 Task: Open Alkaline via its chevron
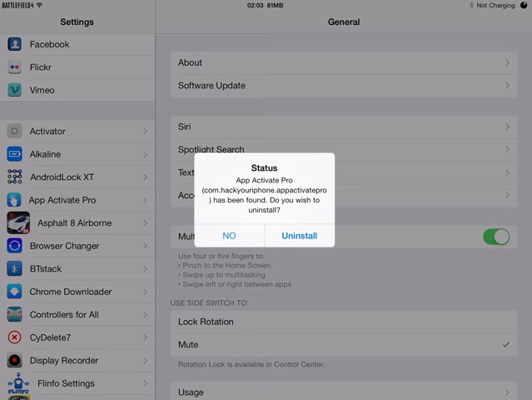tap(145, 154)
